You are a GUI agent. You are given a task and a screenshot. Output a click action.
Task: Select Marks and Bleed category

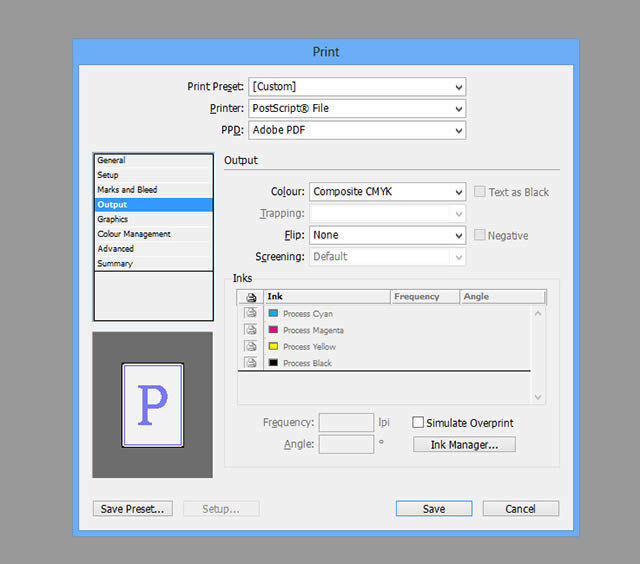click(x=153, y=190)
